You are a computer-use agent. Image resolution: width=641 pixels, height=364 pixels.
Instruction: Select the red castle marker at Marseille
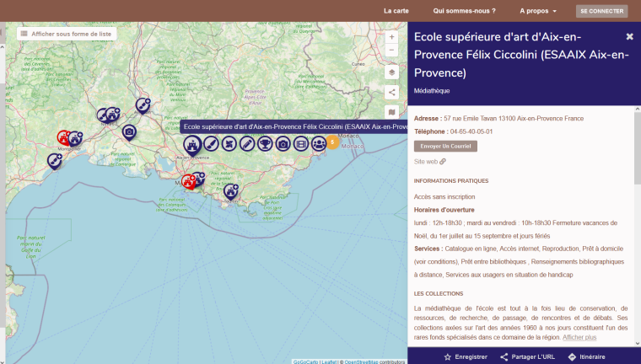[x=188, y=182]
